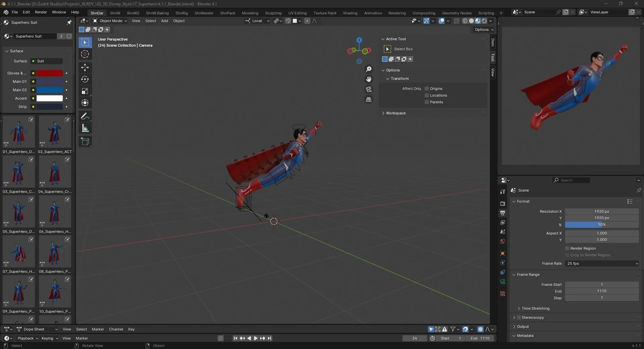
Task: Toggle the camera view icon in viewport gizmos
Action: coord(369,89)
